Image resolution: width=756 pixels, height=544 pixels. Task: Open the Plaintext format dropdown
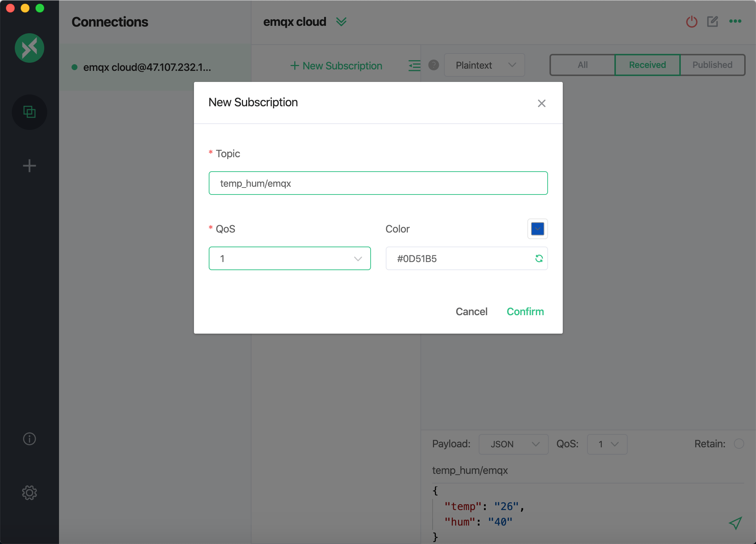(484, 65)
